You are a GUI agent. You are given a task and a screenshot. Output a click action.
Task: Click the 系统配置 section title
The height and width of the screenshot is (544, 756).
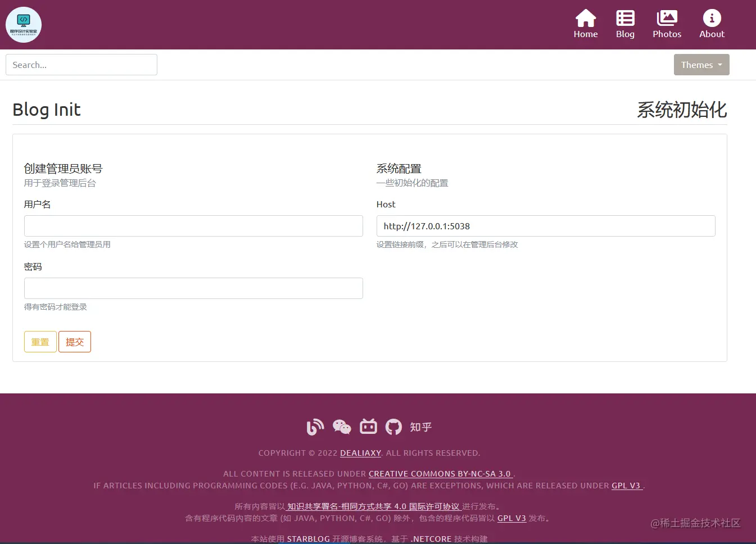(399, 169)
